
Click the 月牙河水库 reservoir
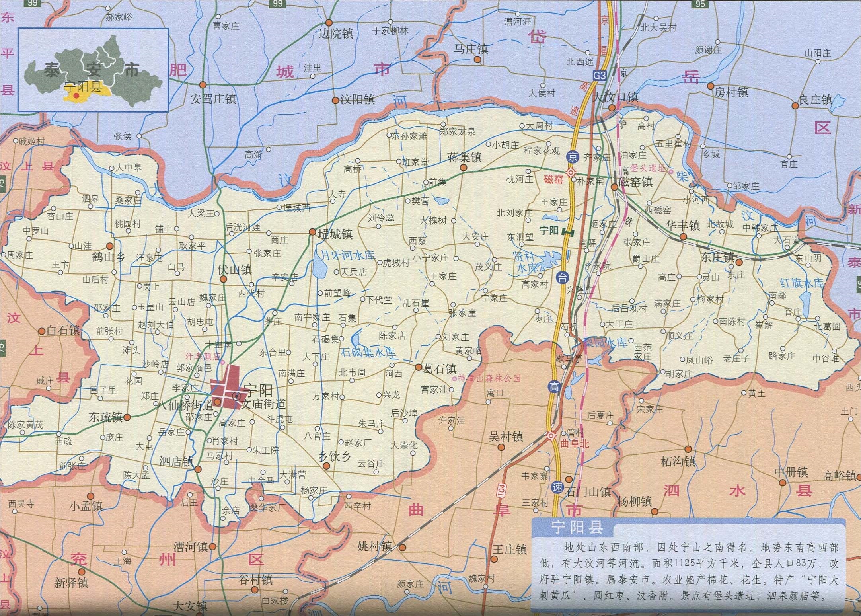pyautogui.click(x=319, y=267)
